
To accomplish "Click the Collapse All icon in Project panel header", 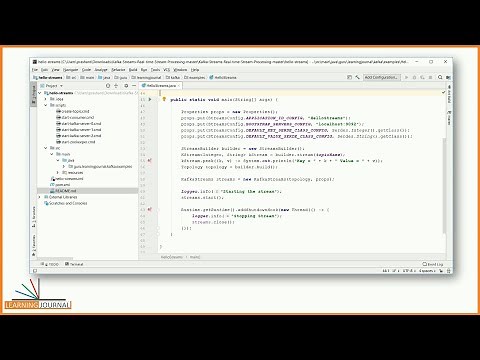I will click(116, 86).
